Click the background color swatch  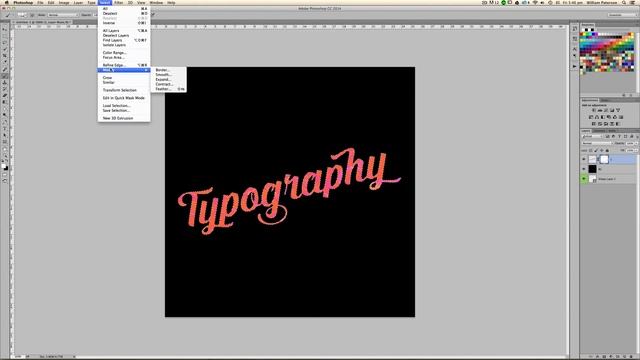[6, 168]
